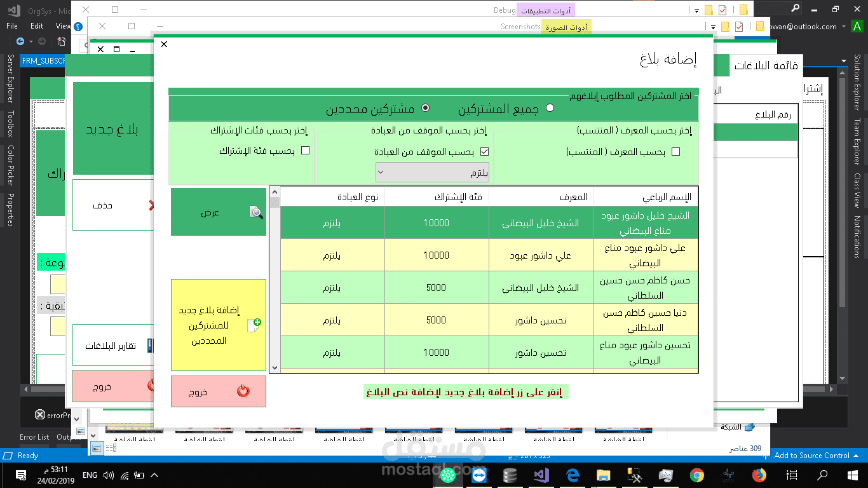The height and width of the screenshot is (488, 868).
Task: Click the green account avatar A
Action: (x=857, y=27)
